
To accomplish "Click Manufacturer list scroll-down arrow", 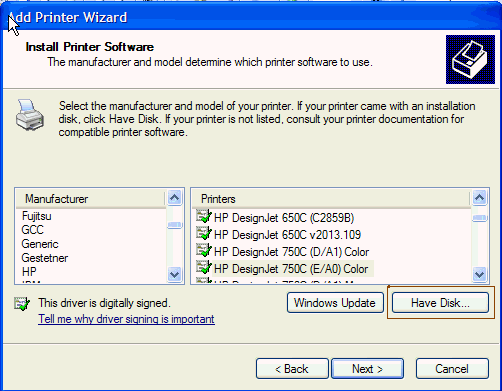I will [x=175, y=275].
